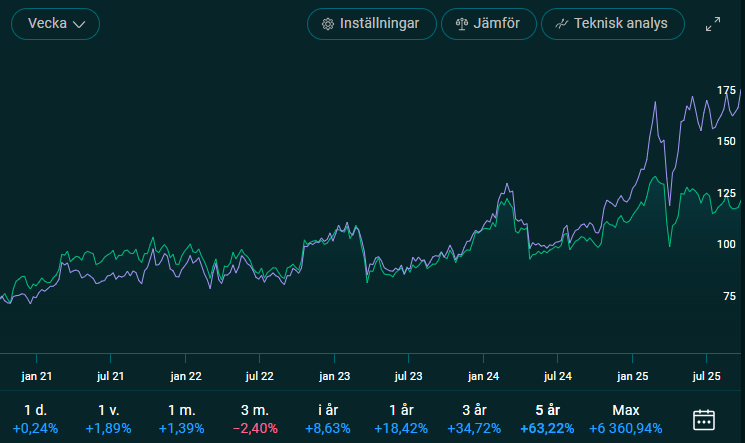The height and width of the screenshot is (443, 745).
Task: Click the chart-line icon in Teknisk analys
Action: coord(562,24)
